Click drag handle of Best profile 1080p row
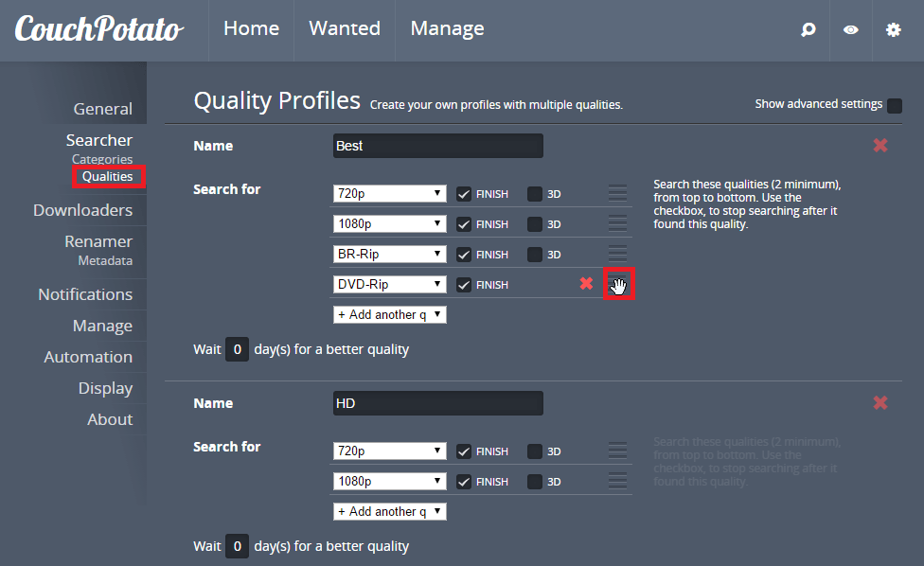The width and height of the screenshot is (924, 566). 617,224
